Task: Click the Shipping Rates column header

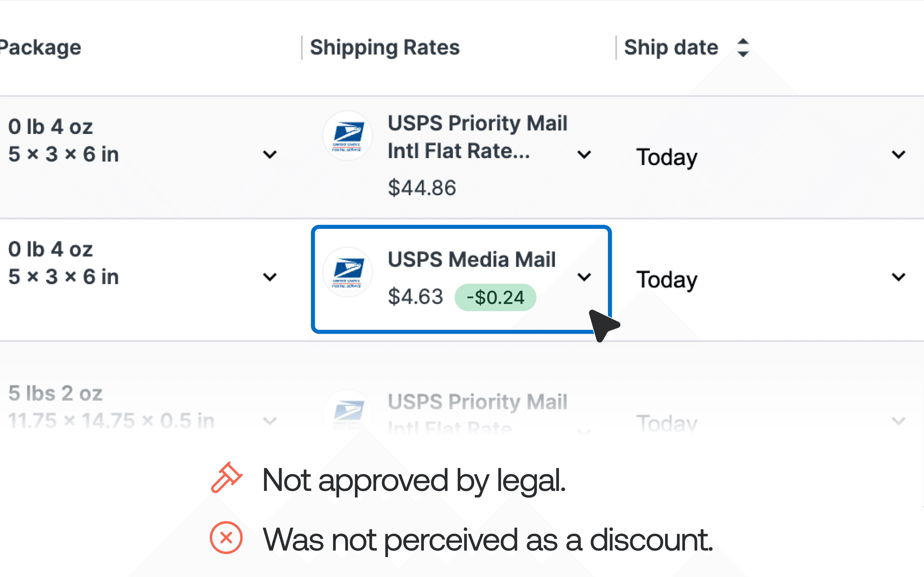Action: pyautogui.click(x=385, y=48)
